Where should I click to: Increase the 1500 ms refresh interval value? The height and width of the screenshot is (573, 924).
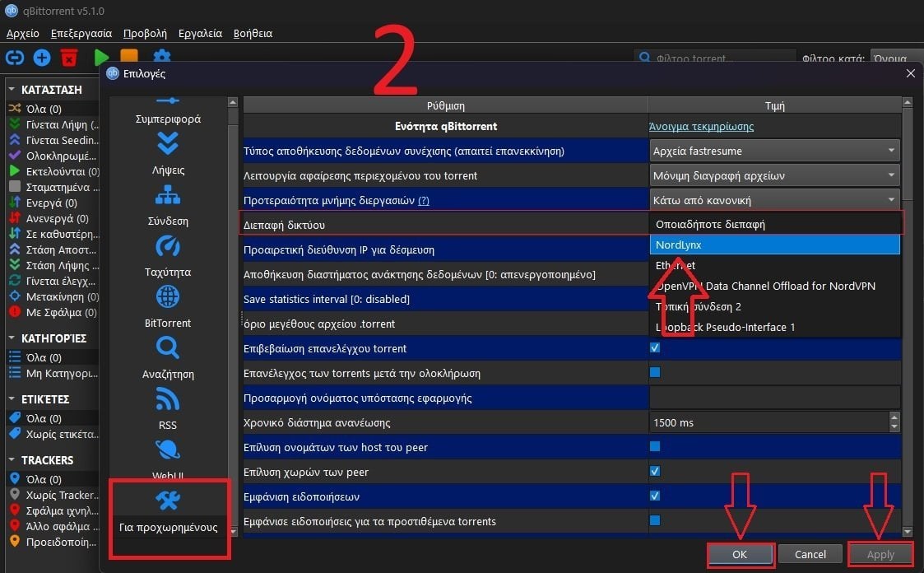coord(894,417)
